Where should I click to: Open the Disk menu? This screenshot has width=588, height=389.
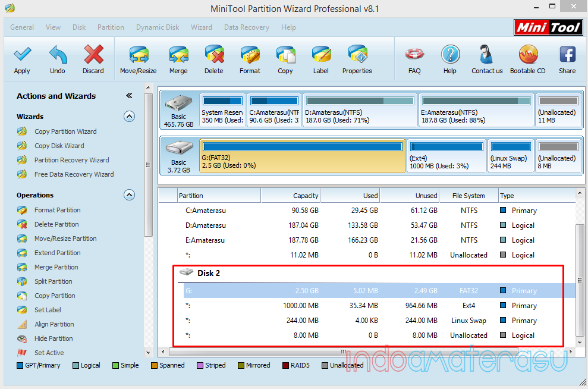79,27
